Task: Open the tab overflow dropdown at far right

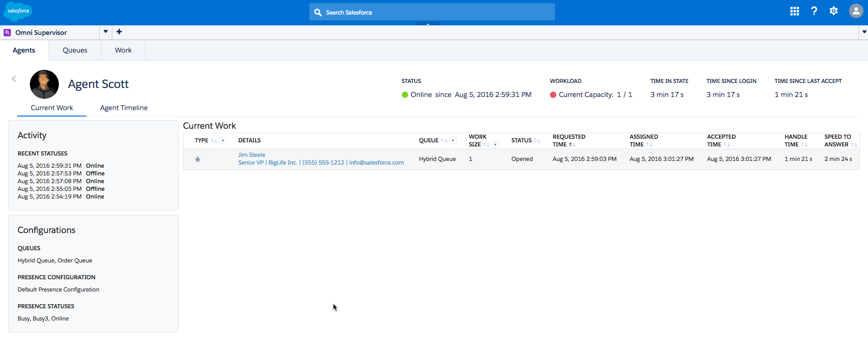Action: pyautogui.click(x=864, y=32)
